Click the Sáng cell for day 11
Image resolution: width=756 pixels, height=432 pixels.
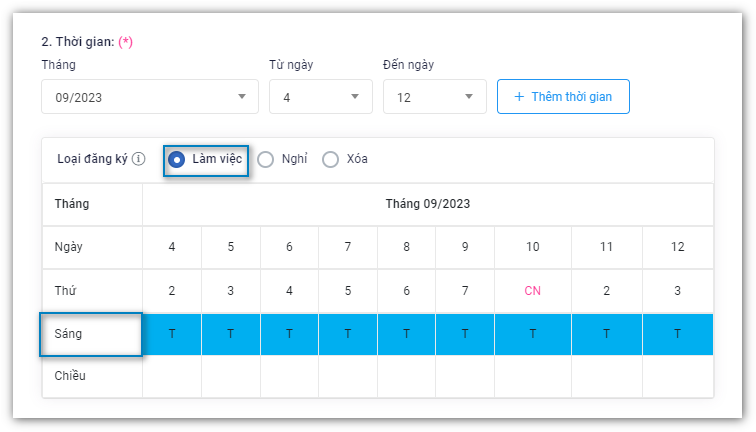click(607, 334)
